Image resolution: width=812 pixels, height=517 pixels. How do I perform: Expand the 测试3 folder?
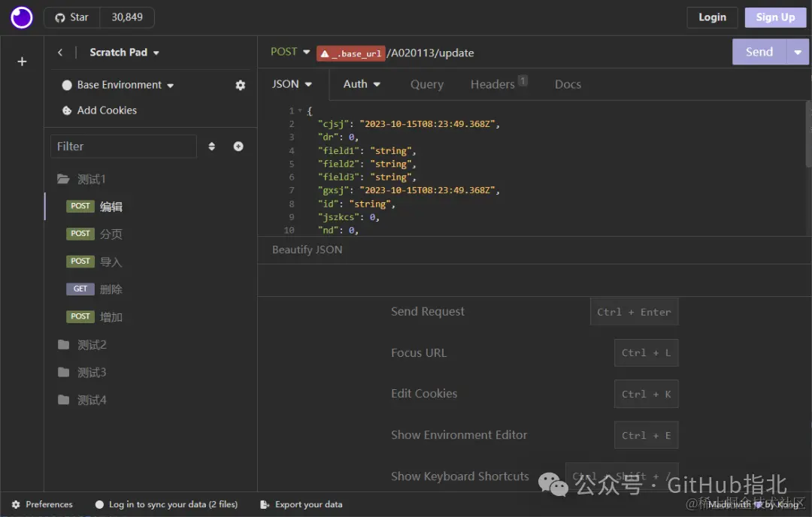[82, 372]
